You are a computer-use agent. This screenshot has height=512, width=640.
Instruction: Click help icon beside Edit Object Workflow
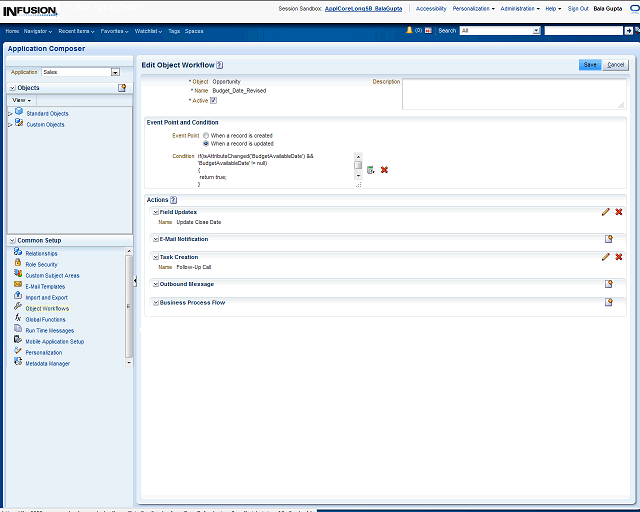point(219,64)
